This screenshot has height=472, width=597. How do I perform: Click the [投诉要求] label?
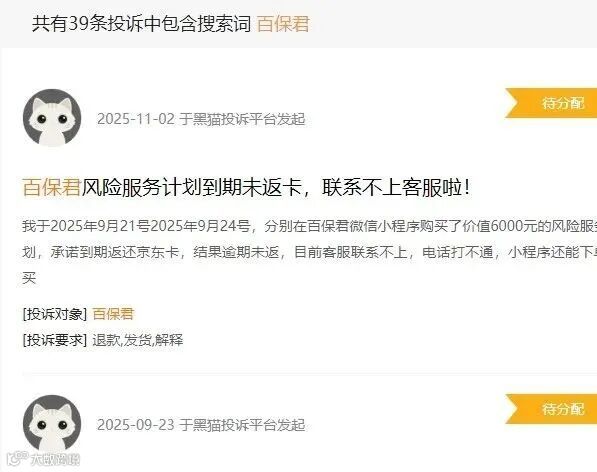[x=55, y=340]
